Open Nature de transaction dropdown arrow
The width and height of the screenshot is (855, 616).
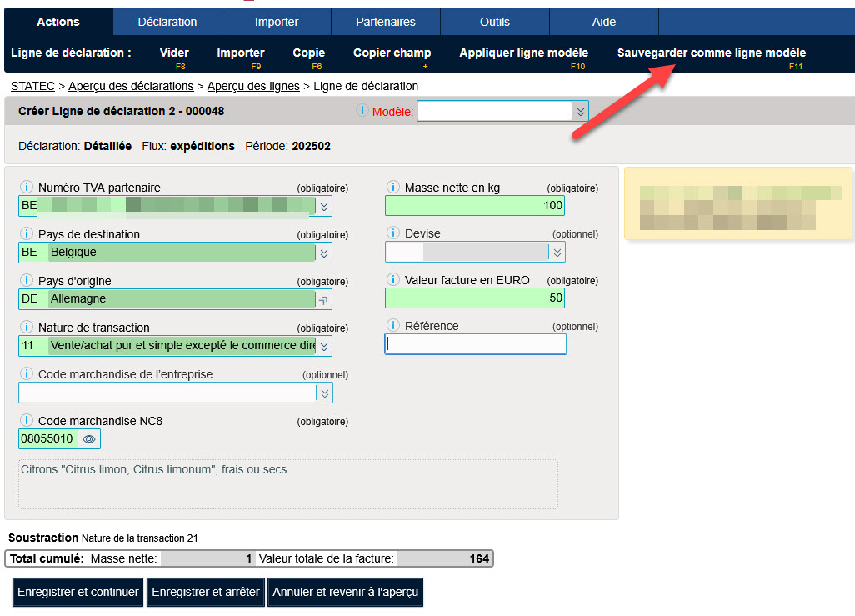pos(324,347)
